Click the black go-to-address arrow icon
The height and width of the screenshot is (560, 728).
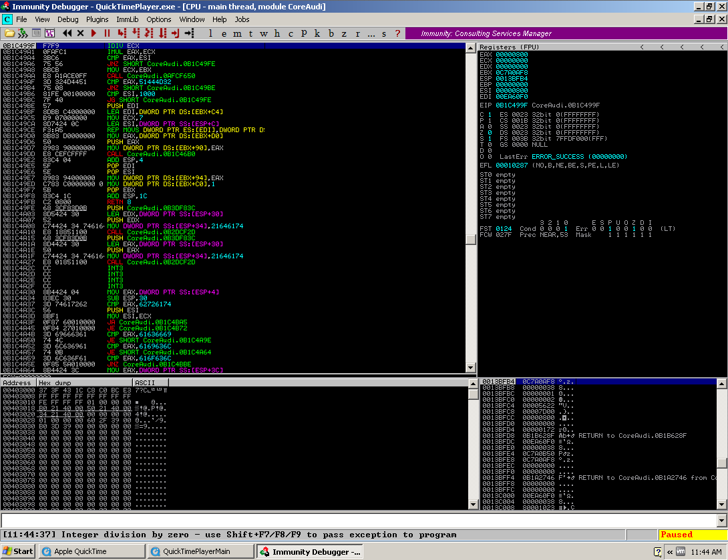[189, 33]
